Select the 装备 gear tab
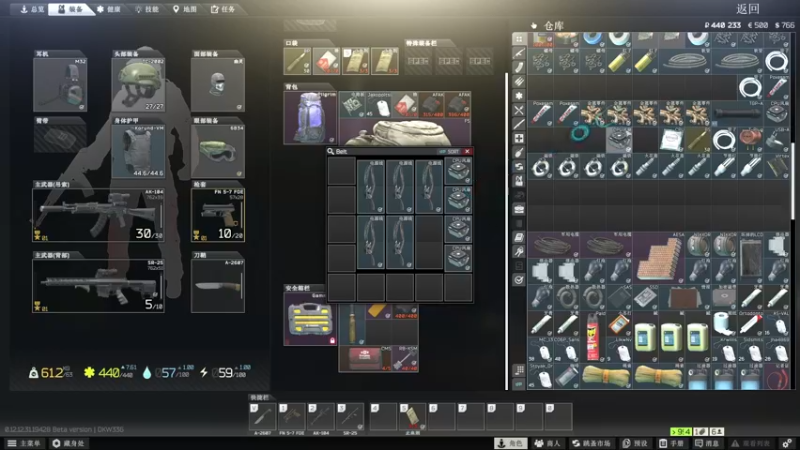 point(71,9)
